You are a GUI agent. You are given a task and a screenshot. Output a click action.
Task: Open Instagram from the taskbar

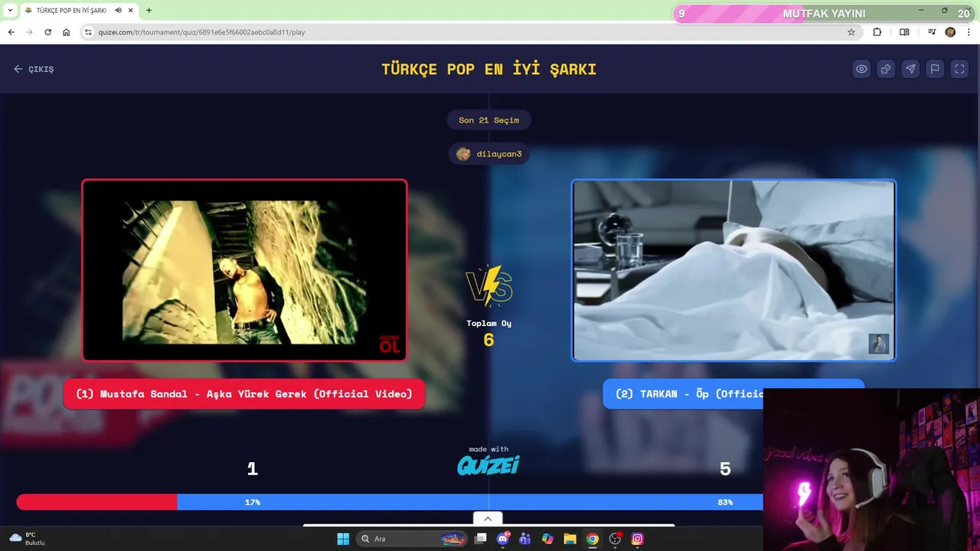(637, 539)
